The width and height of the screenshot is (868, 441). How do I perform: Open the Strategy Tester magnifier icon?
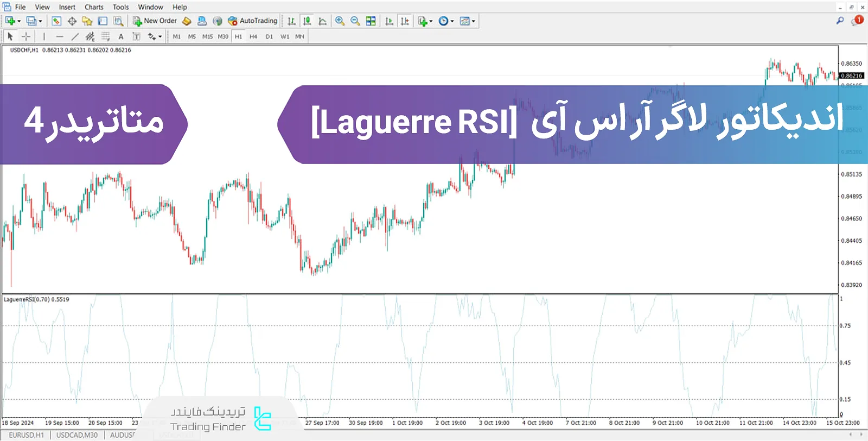pyautogui.click(x=118, y=21)
